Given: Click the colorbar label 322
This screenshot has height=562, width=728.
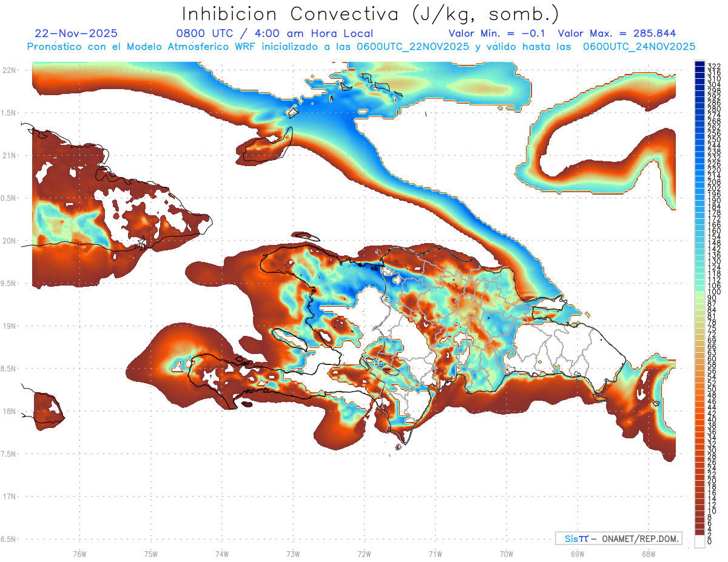Looking at the screenshot, I should point(713,66).
